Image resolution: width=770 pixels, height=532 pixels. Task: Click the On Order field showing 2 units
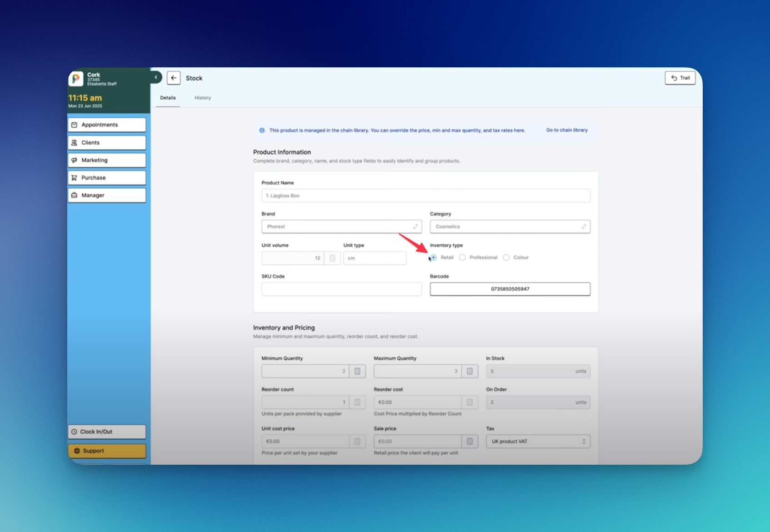(538, 402)
